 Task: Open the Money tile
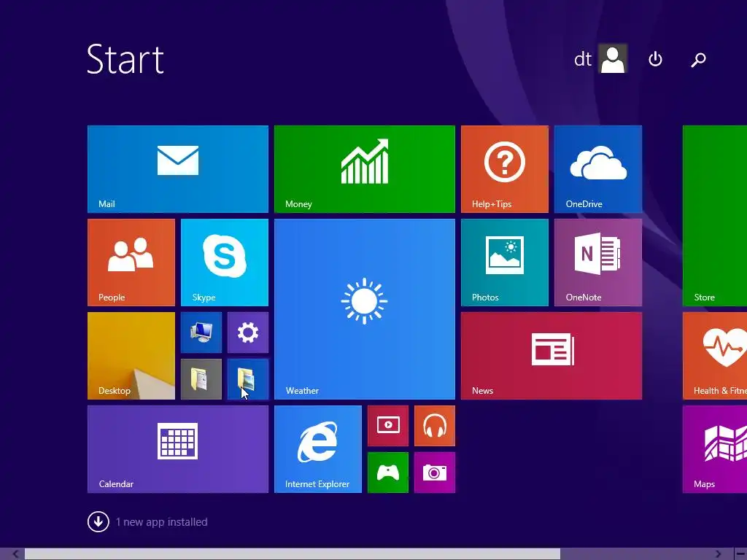(365, 169)
